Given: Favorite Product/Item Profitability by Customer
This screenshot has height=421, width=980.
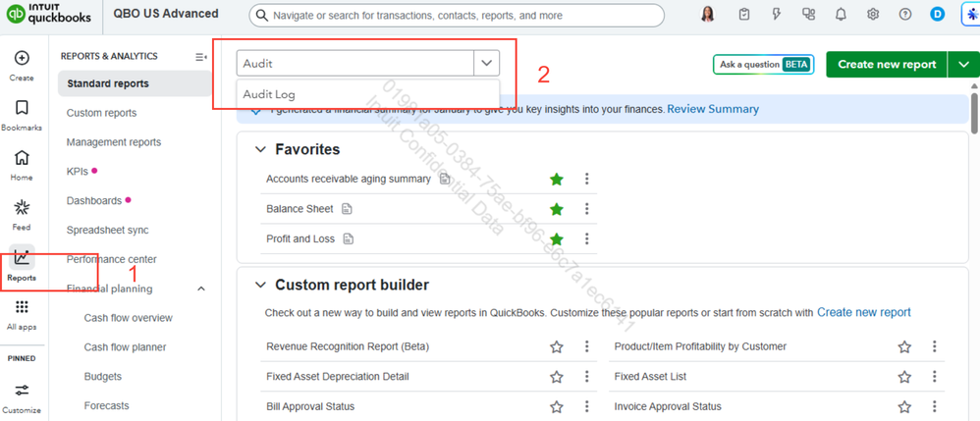Looking at the screenshot, I should pos(904,346).
